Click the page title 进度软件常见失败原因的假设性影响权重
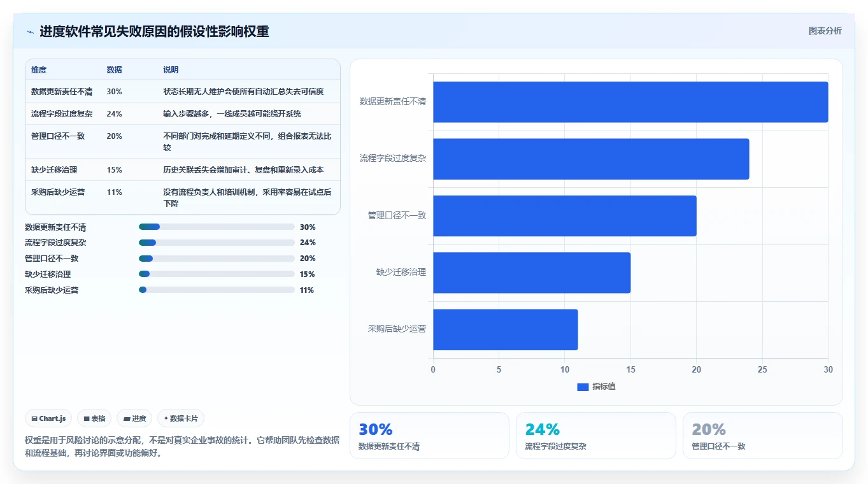This screenshot has height=484, width=868. [154, 31]
